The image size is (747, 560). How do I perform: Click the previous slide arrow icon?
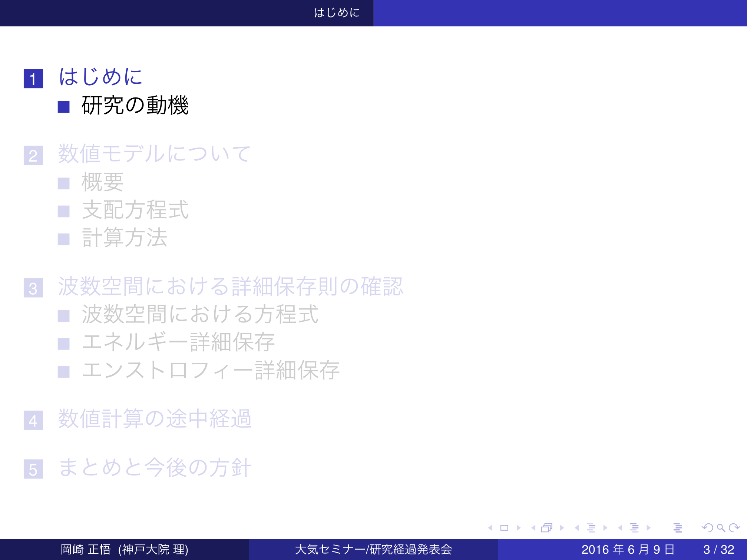[490, 528]
